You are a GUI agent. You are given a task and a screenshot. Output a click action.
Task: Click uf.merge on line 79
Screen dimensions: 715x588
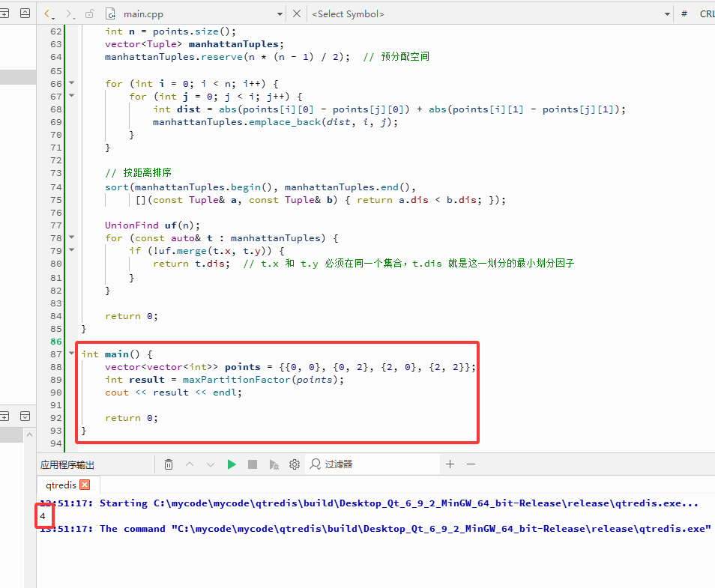tap(182, 251)
